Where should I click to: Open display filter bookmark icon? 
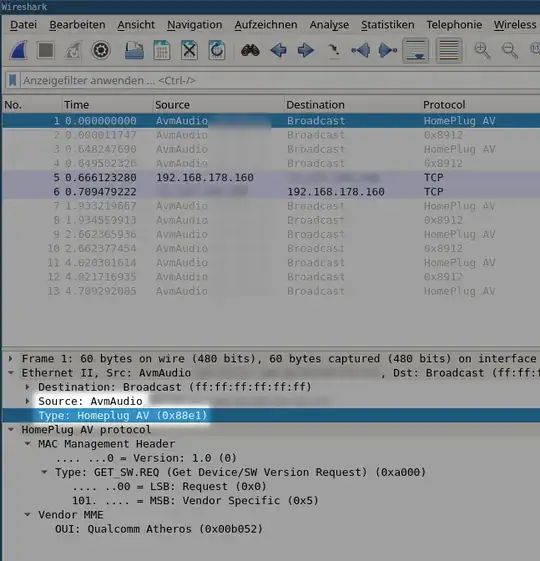coord(13,80)
